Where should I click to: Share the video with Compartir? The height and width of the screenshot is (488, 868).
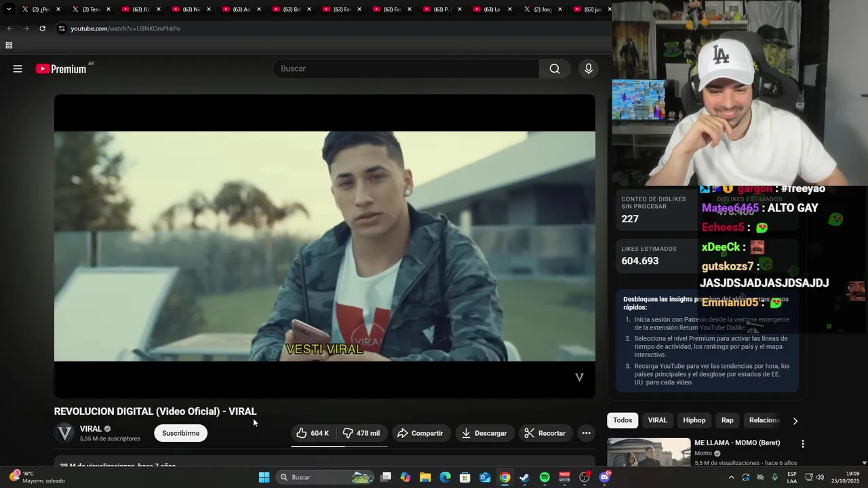(x=420, y=433)
